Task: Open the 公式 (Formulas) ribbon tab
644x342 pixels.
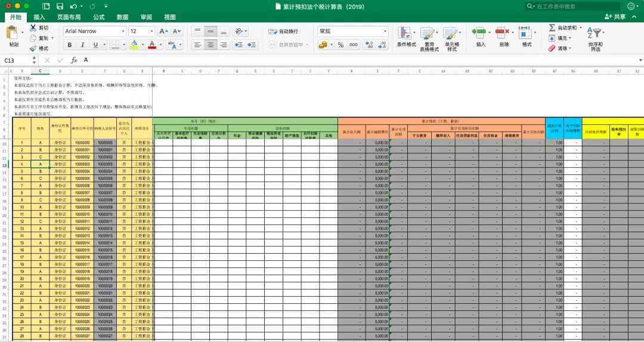Action: point(98,17)
